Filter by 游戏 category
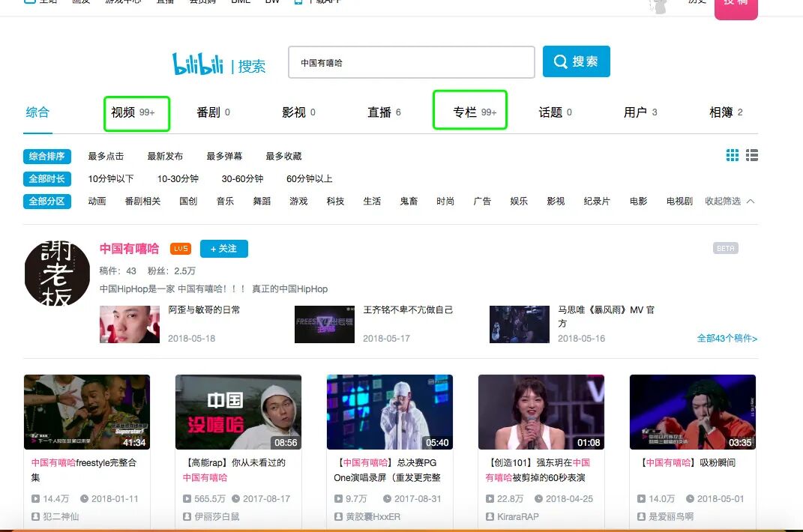803x532 pixels. (298, 202)
